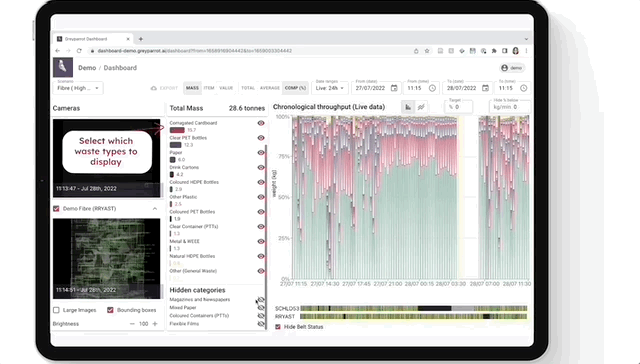The height and width of the screenshot is (364, 640).
Task: Click the share icon in the address bar
Action: [x=416, y=51]
